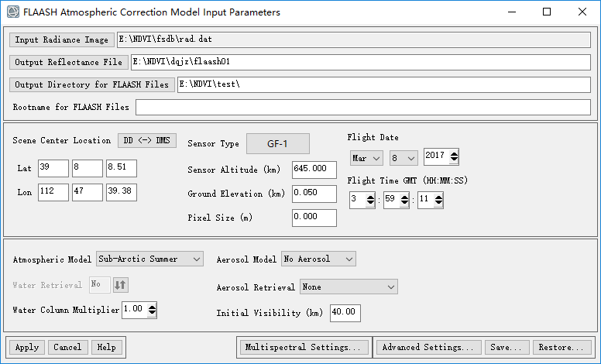
Task: Open Multispectral Settings dialog
Action: point(303,348)
